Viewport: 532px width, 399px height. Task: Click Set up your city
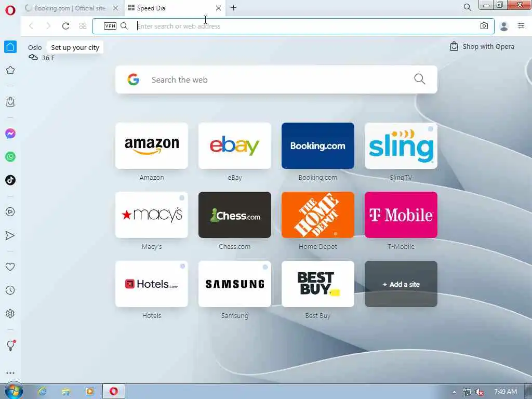click(75, 47)
